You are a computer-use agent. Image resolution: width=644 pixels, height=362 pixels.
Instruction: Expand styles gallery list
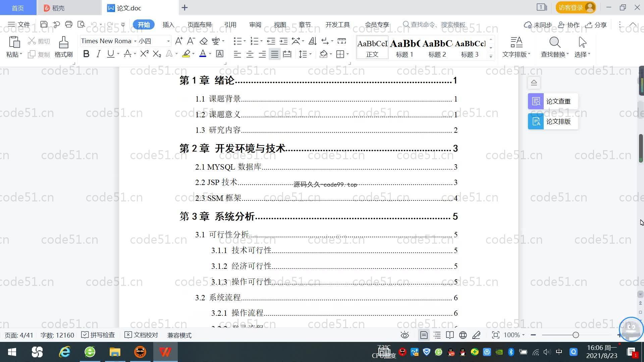point(491,56)
